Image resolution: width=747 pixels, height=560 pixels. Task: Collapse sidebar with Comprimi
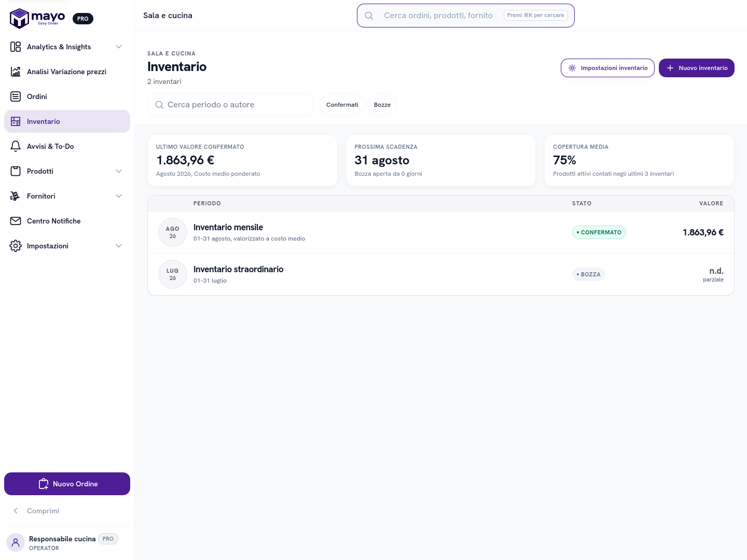tap(67, 511)
